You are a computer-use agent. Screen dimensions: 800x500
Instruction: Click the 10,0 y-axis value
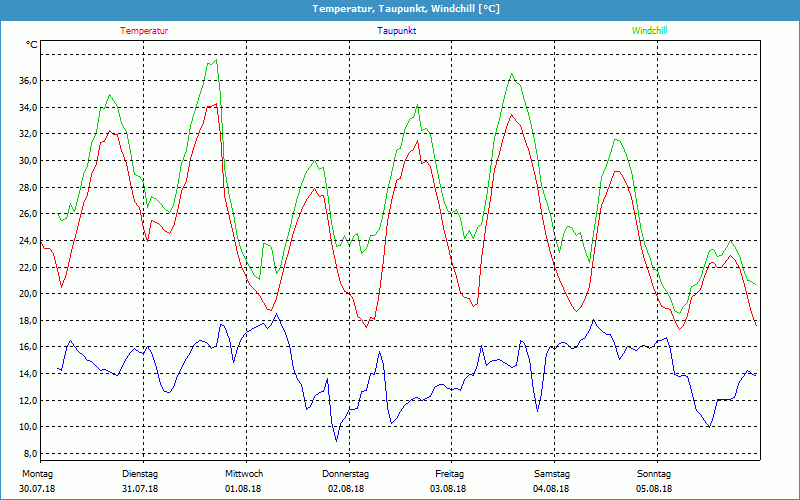(x=28, y=427)
